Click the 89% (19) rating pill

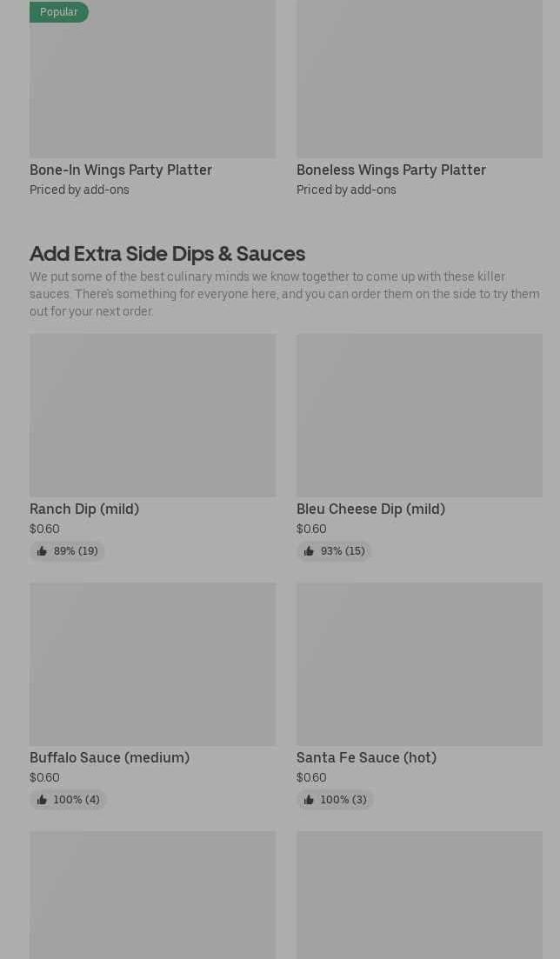[x=67, y=551]
